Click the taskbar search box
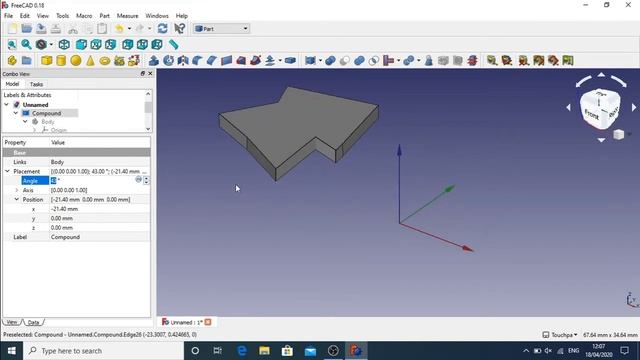 point(103,351)
